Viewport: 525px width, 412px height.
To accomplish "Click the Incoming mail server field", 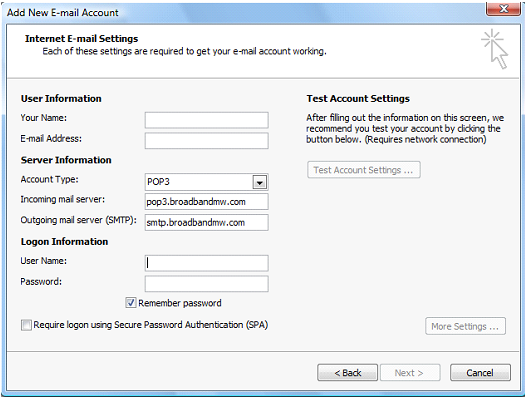I will click(207, 202).
